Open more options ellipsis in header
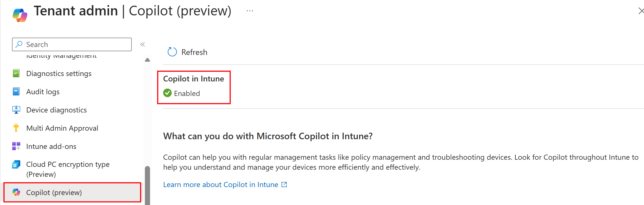644x205 pixels. pyautogui.click(x=250, y=11)
